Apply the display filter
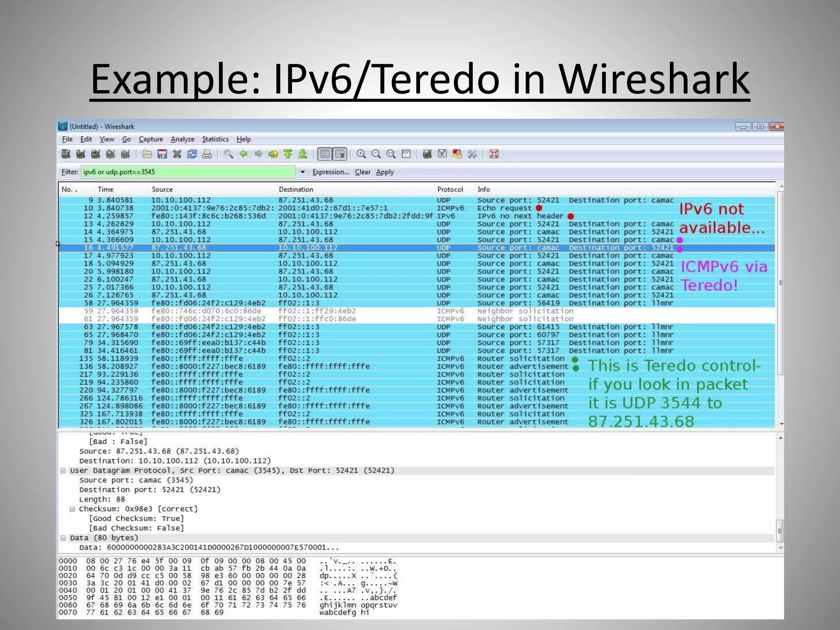 (385, 172)
